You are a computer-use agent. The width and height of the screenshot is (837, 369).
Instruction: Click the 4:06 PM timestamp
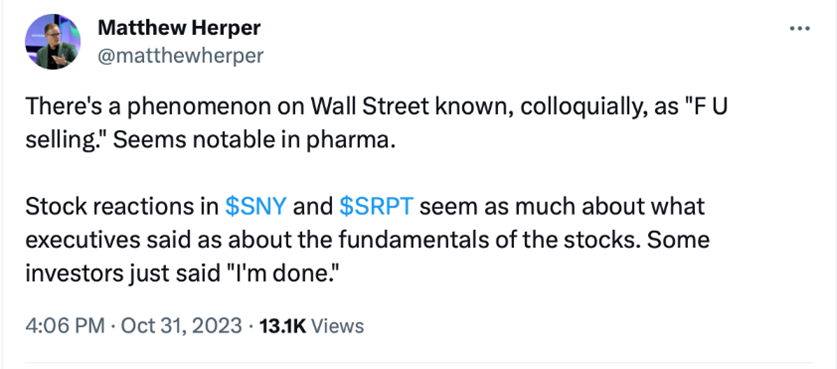(x=65, y=326)
